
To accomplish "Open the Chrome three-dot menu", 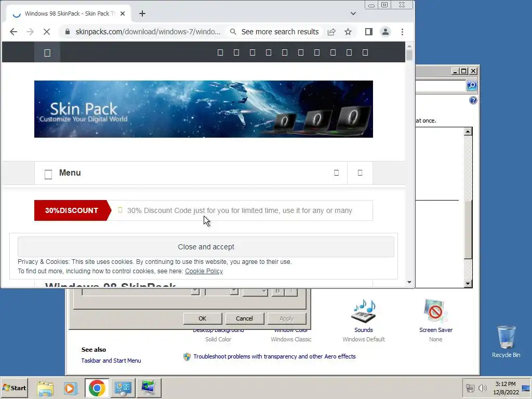I will pos(403,32).
